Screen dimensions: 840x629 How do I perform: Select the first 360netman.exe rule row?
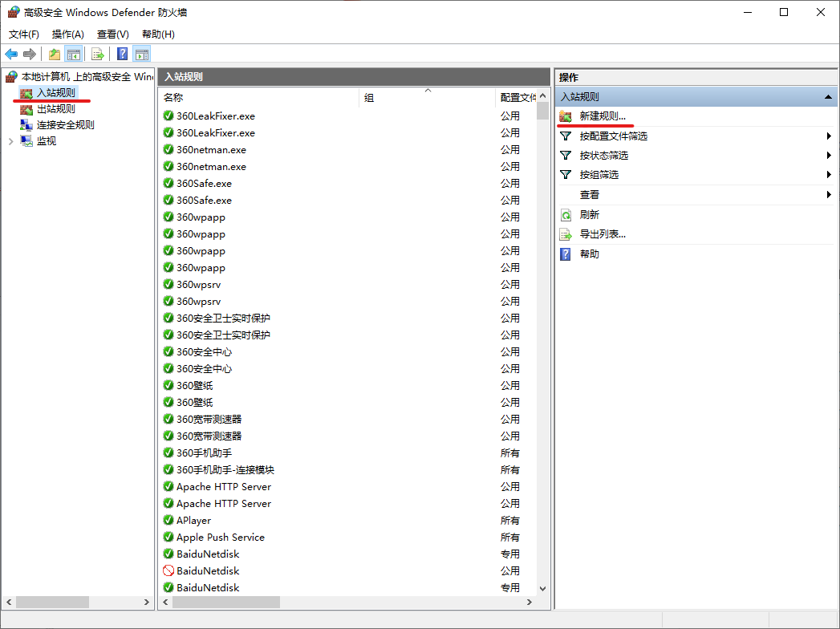coord(348,149)
